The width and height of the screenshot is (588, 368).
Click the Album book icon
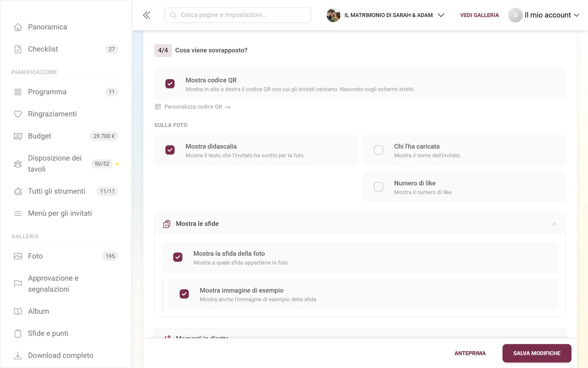18,312
